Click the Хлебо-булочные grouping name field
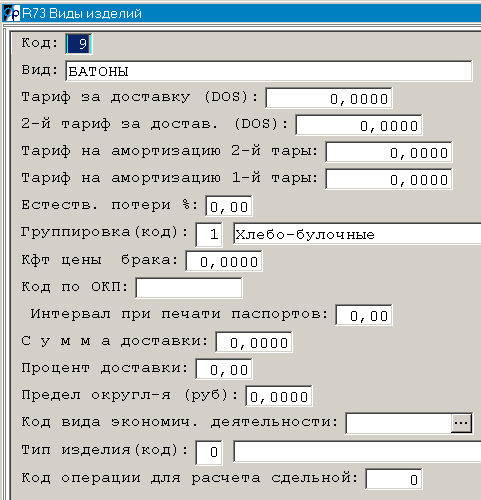Screen dimensions: 481x500 point(357,234)
